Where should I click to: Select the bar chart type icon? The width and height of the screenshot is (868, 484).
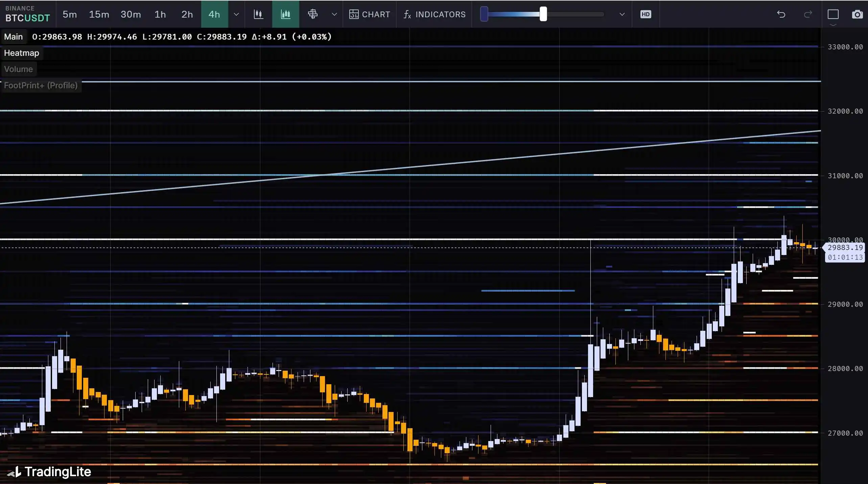258,14
